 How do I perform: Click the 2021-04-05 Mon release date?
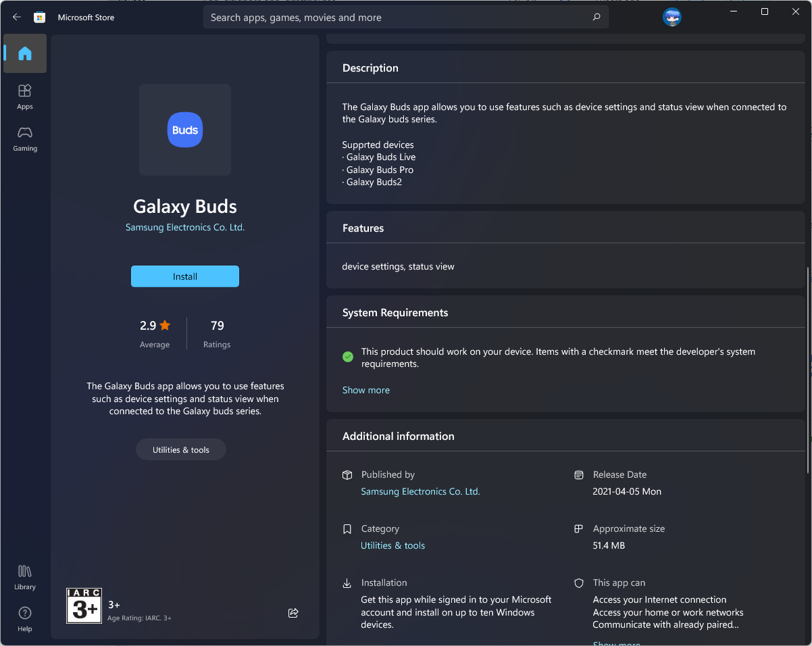pyautogui.click(x=627, y=492)
